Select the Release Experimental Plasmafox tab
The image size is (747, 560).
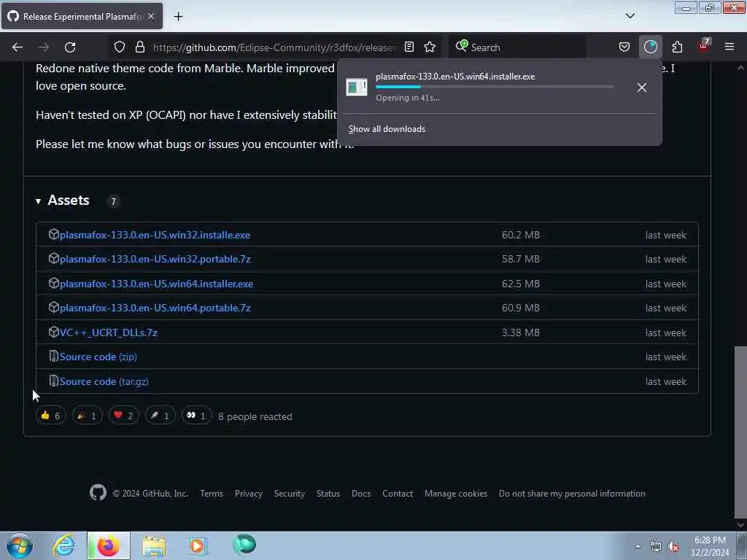[x=82, y=16]
